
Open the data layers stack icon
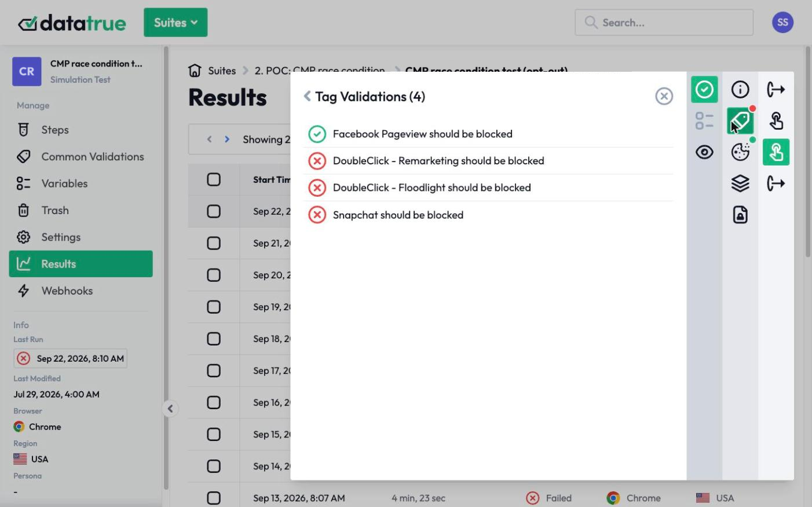click(740, 183)
